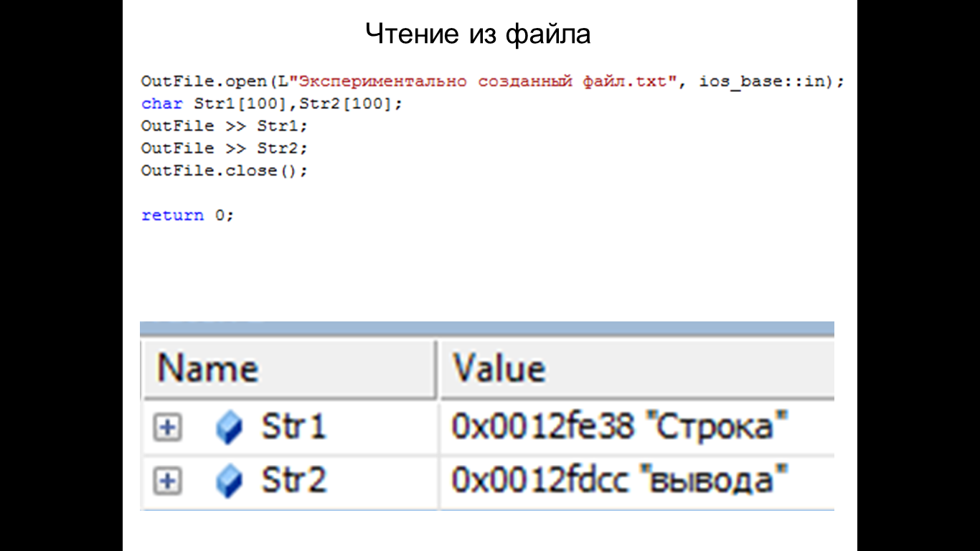Click the OutFile.close() line

[224, 171]
